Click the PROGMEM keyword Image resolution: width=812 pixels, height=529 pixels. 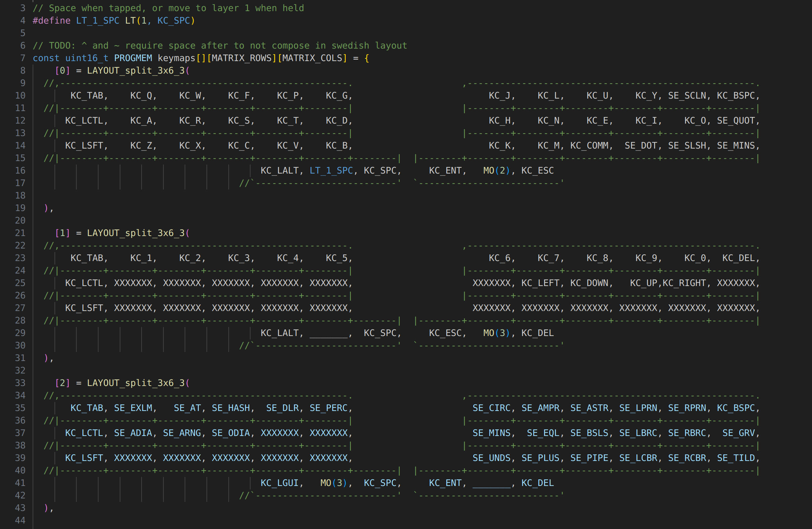133,58
